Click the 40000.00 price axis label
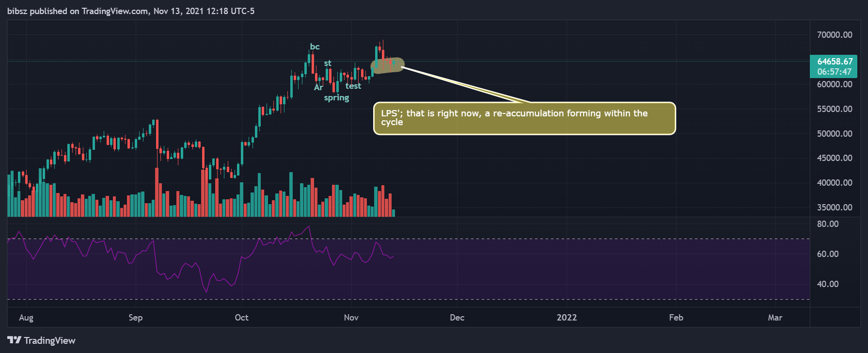The height and width of the screenshot is (353, 868). click(x=835, y=183)
